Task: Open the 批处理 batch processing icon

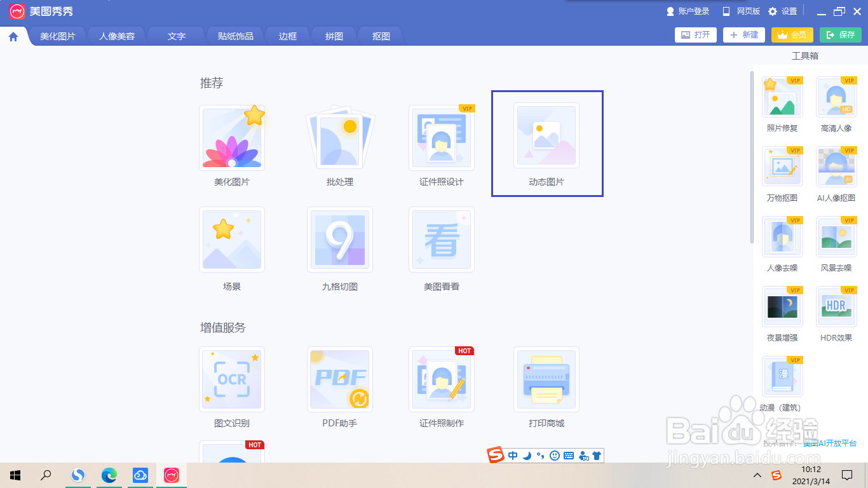Action: pyautogui.click(x=340, y=138)
